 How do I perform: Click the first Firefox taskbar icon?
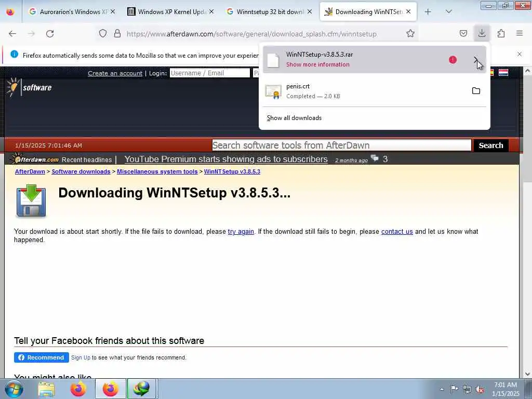pos(78,389)
